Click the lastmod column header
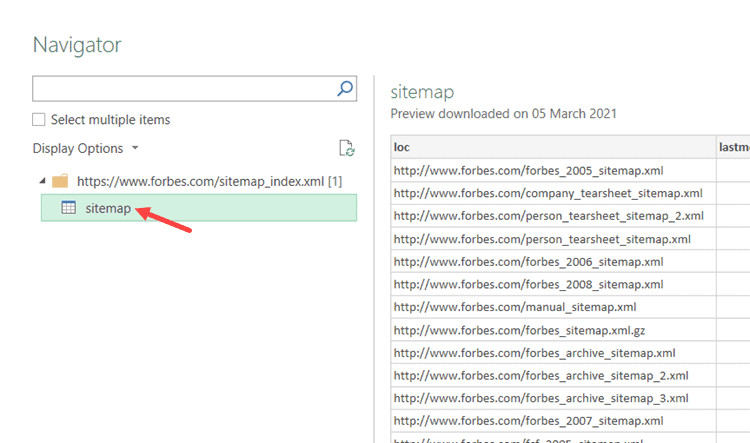 (x=733, y=147)
